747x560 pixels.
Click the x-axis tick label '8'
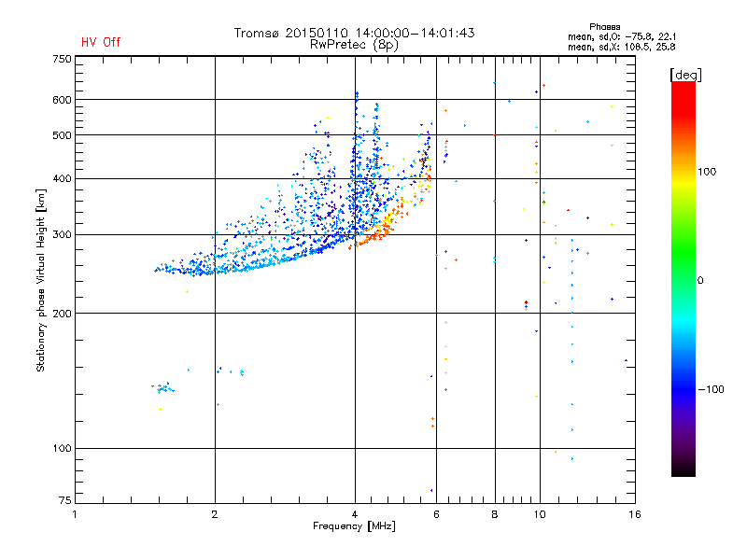[495, 514]
